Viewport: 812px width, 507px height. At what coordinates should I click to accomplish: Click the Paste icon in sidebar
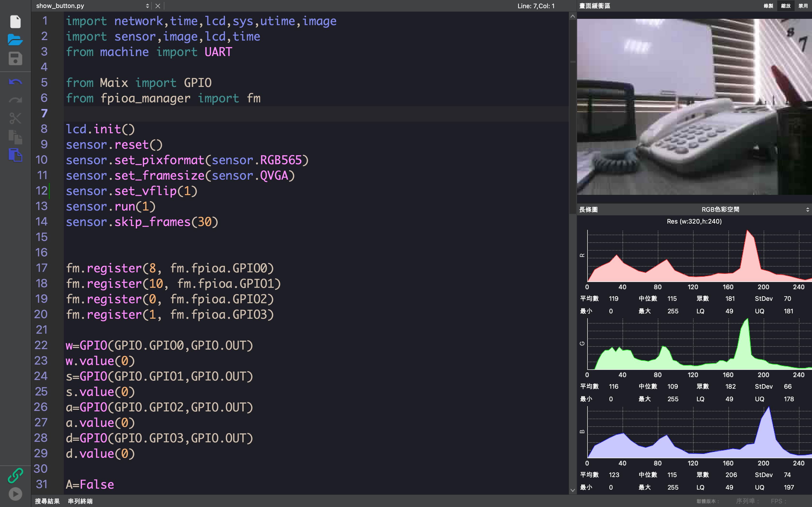pyautogui.click(x=15, y=155)
